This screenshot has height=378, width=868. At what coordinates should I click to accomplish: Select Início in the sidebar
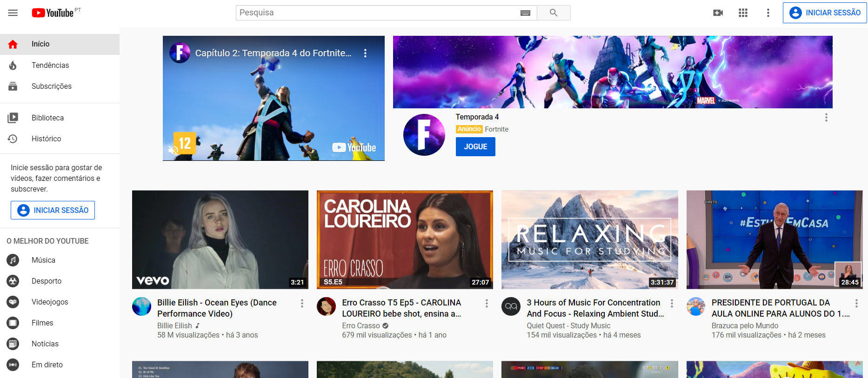pyautogui.click(x=60, y=44)
